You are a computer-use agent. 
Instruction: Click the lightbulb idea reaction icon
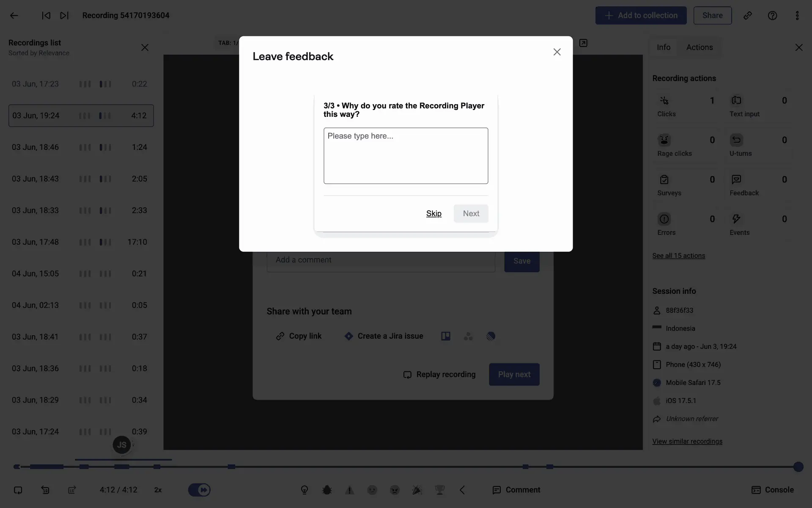[x=304, y=490]
